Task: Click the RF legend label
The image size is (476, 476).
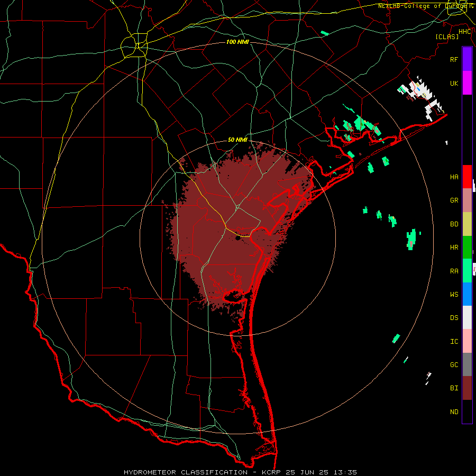Action: 454,59
